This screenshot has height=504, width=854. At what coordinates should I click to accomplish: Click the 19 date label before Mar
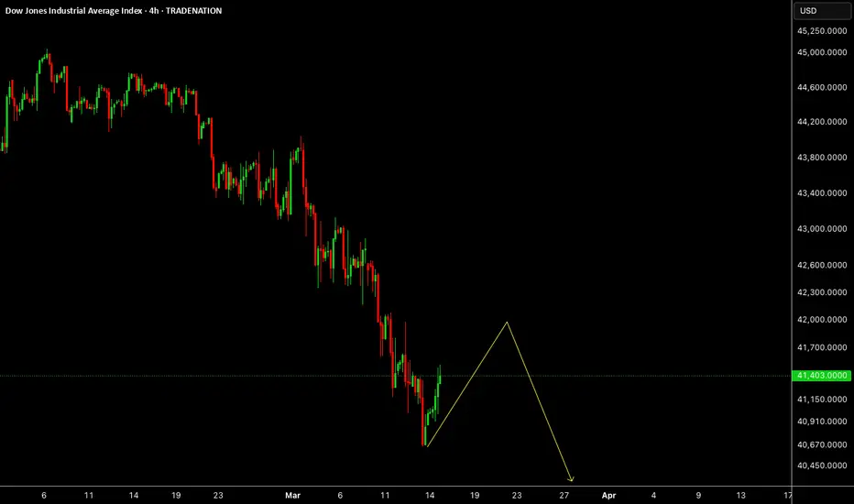pos(176,495)
